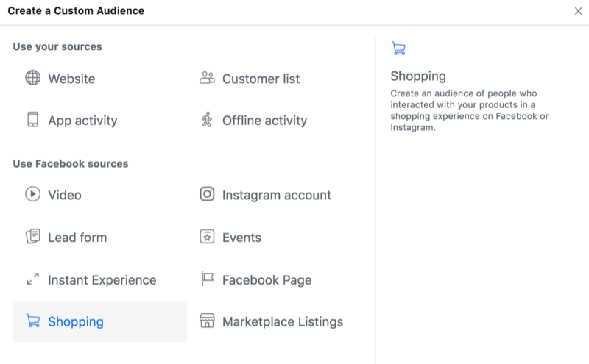Select the Lead form label
Image resolution: width=589 pixels, height=364 pixels.
[x=77, y=238]
